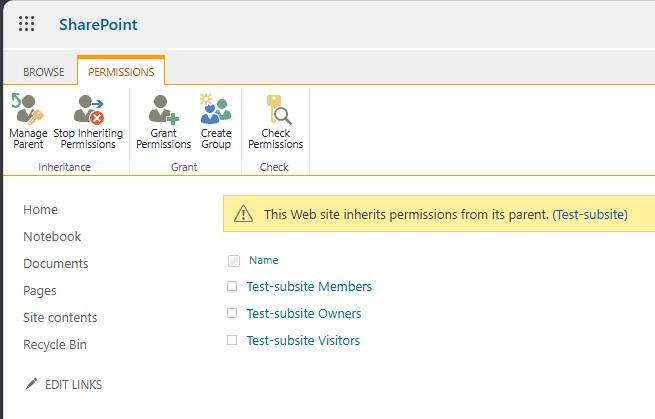Open Site contents in left navigation
The width and height of the screenshot is (655, 419).
[60, 317]
